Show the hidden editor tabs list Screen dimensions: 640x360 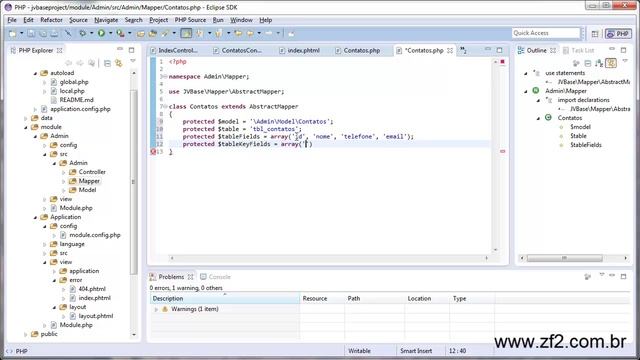[x=464, y=50]
